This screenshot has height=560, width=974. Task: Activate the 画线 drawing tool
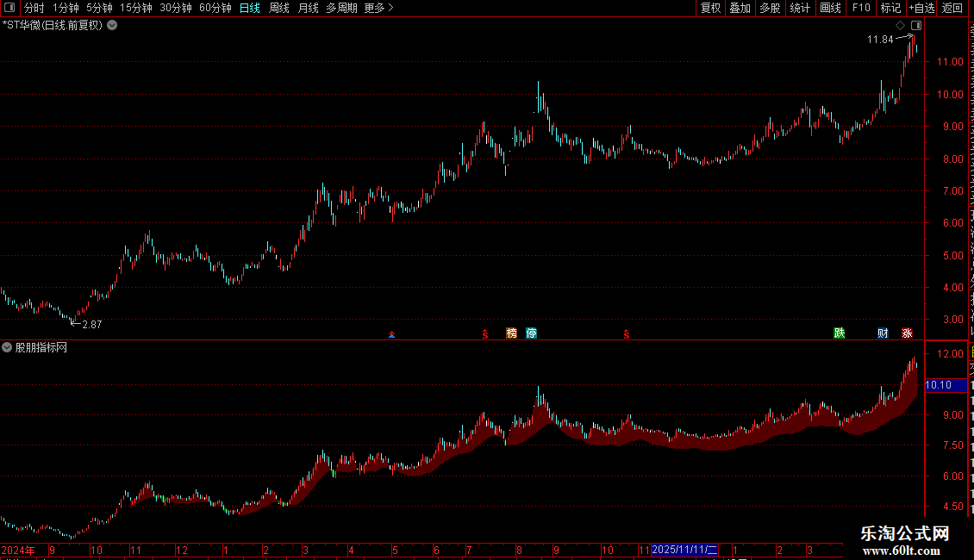(830, 8)
